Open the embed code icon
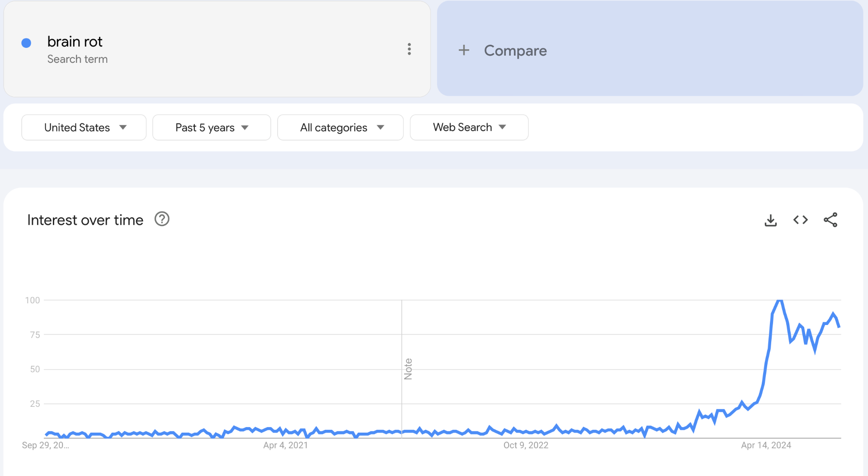This screenshot has height=476, width=868. (800, 220)
